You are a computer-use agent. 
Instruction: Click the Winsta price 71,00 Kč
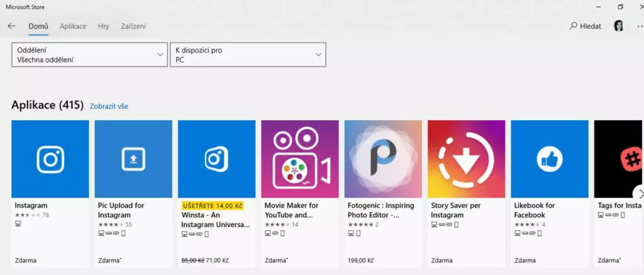(218, 261)
